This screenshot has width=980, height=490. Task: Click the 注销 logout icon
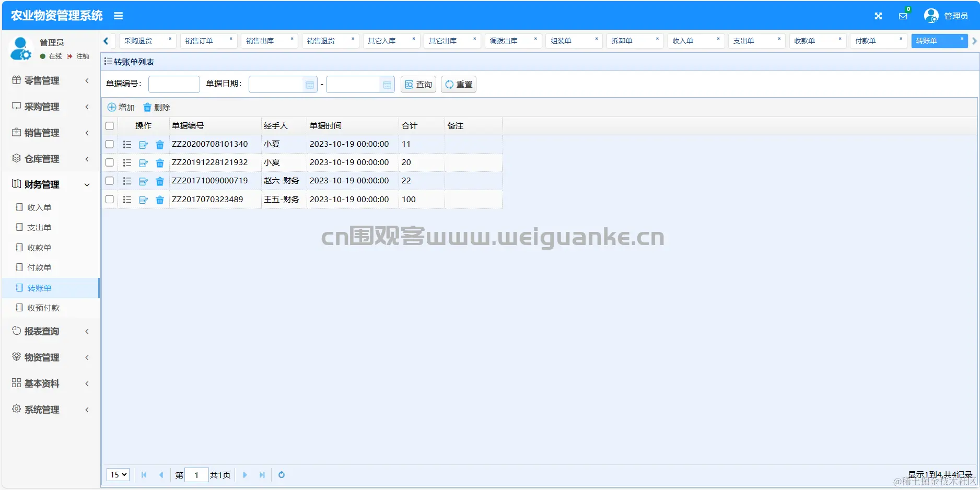pos(69,56)
